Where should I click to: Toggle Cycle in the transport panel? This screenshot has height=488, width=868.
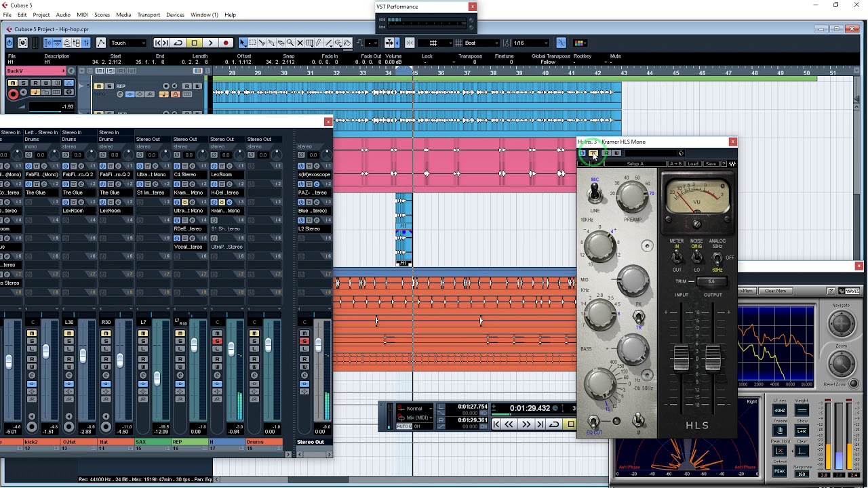(554, 424)
